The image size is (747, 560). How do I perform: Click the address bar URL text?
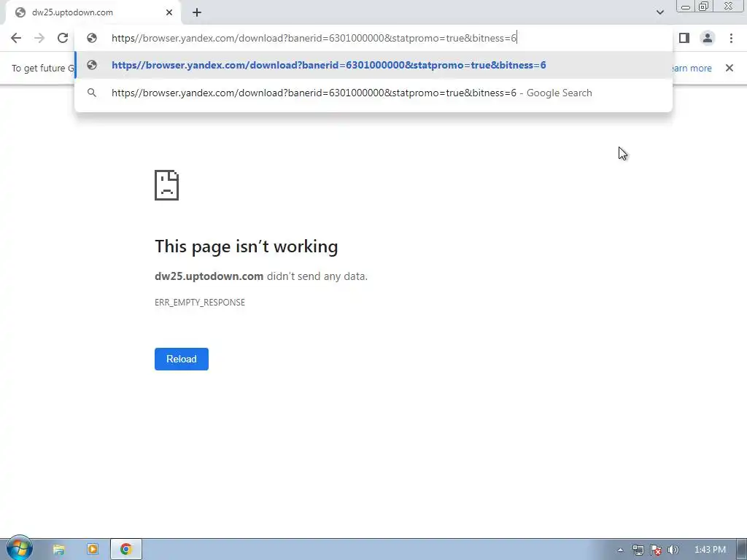click(x=314, y=38)
